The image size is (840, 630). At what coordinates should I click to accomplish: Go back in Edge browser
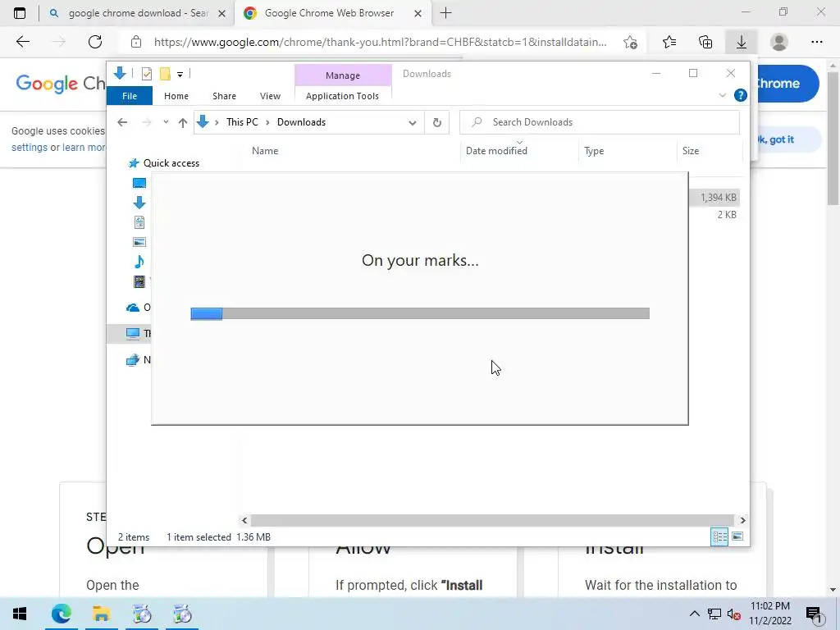(x=22, y=42)
